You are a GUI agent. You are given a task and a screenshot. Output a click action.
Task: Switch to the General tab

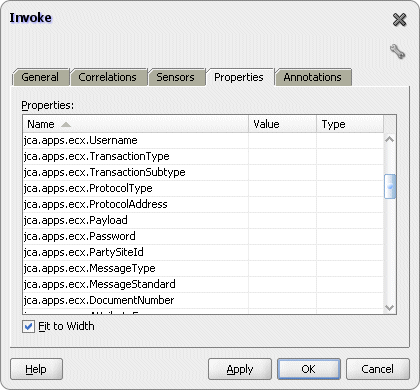coord(41,77)
